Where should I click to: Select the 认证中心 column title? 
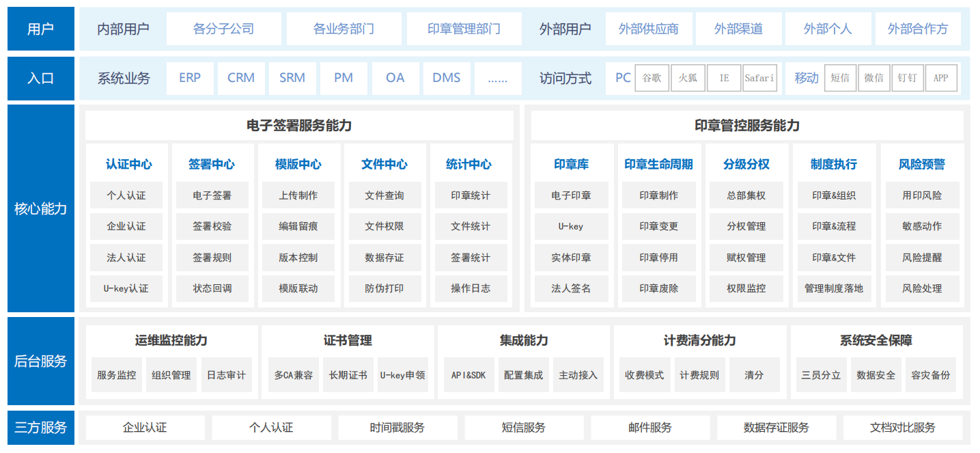(x=128, y=164)
